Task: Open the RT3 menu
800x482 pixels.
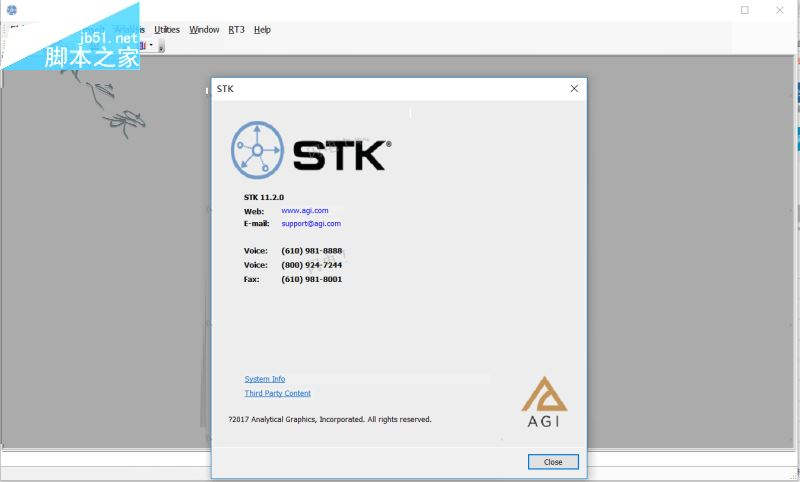Action: pyautogui.click(x=236, y=30)
